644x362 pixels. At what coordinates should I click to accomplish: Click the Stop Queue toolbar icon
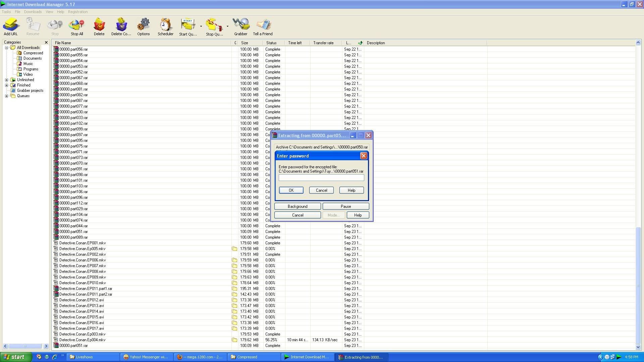point(214,27)
